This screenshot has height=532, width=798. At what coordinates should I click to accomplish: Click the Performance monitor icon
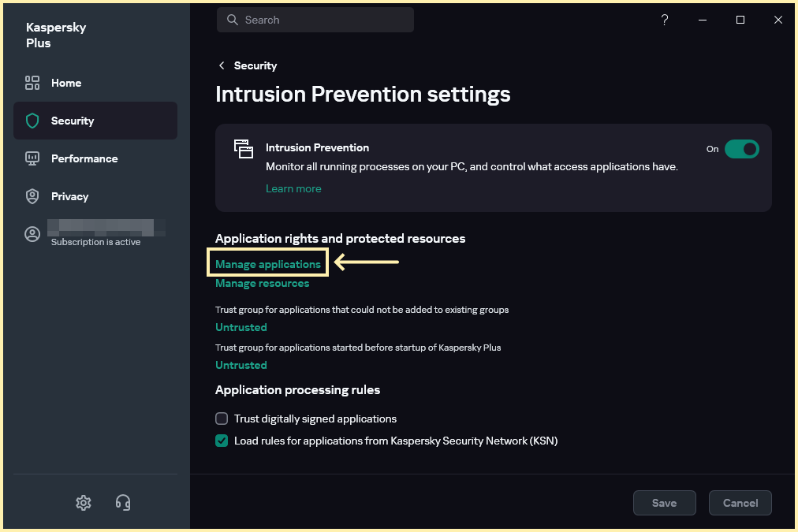click(32, 158)
